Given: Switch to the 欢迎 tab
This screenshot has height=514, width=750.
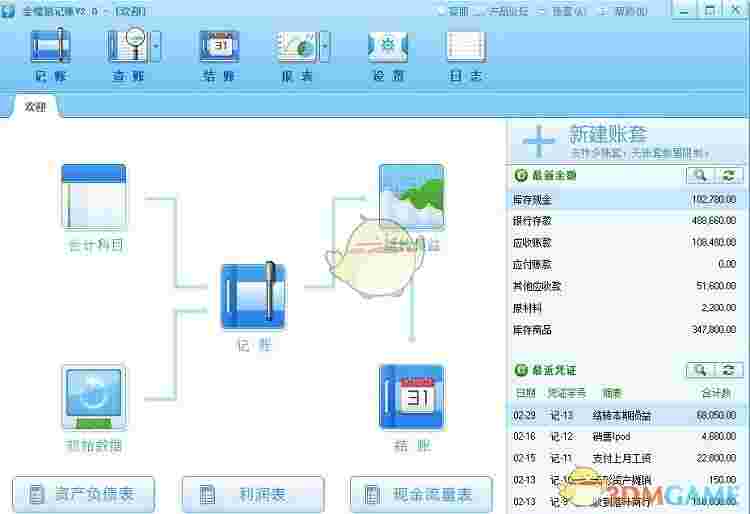Looking at the screenshot, I should point(35,107).
